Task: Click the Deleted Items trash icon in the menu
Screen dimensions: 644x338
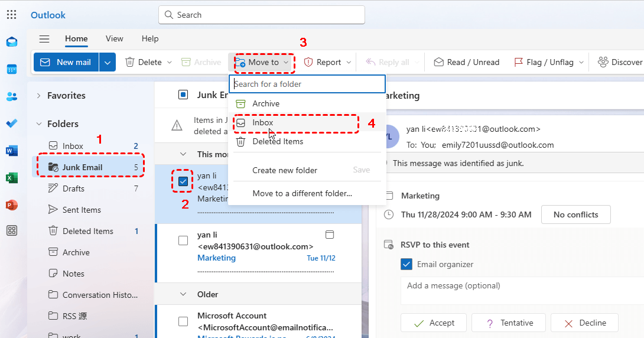Action: point(240,142)
